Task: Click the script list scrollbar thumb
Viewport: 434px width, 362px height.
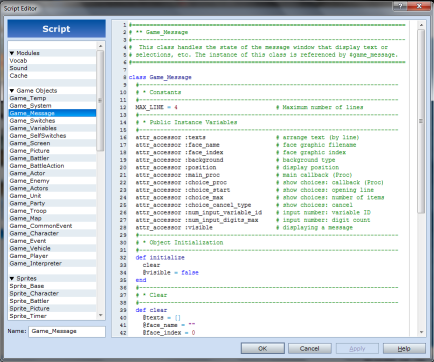Action: [100, 100]
